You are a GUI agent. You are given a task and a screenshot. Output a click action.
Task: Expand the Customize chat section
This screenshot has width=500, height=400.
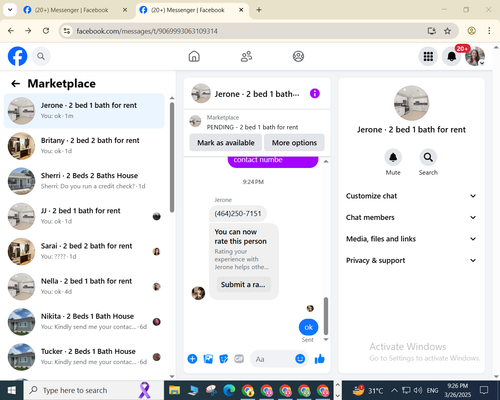[411, 196]
